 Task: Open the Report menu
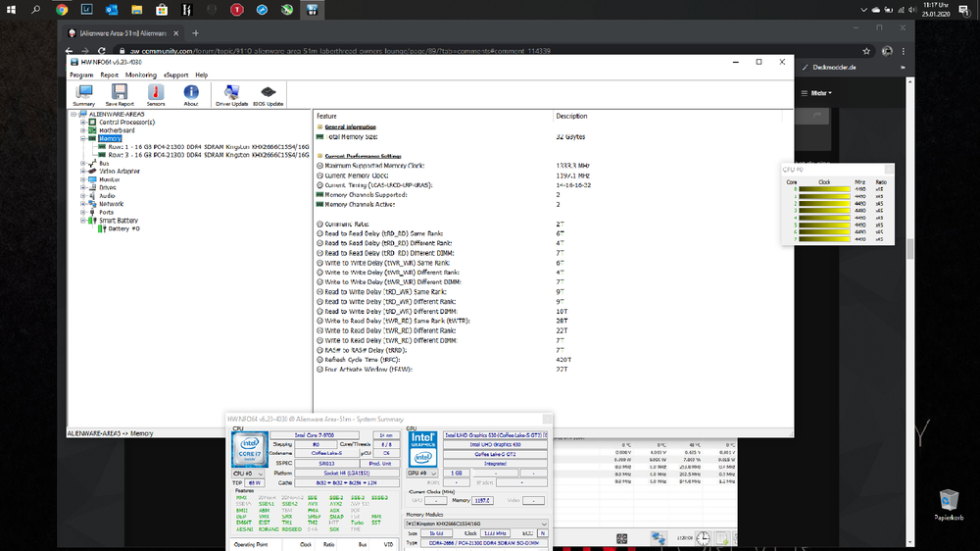[109, 75]
